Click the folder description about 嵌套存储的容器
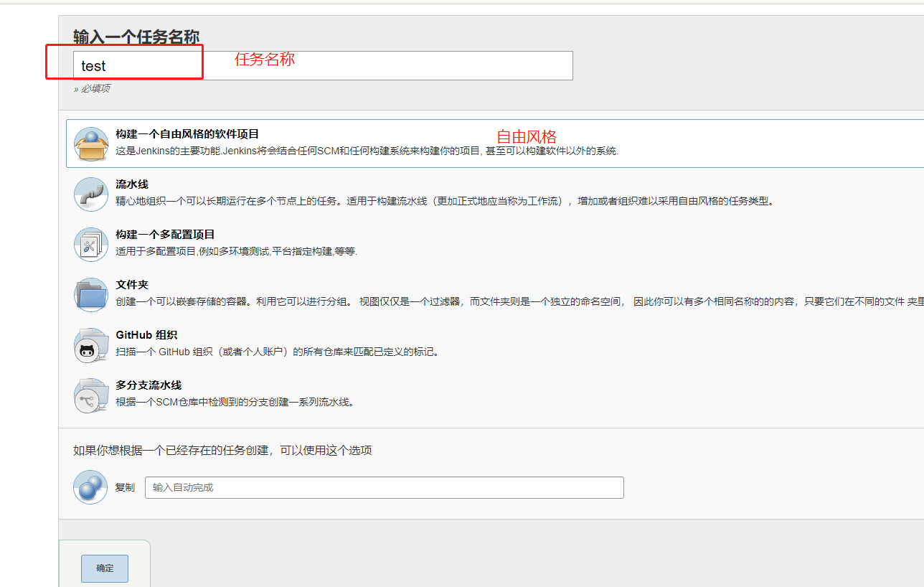 (x=519, y=302)
